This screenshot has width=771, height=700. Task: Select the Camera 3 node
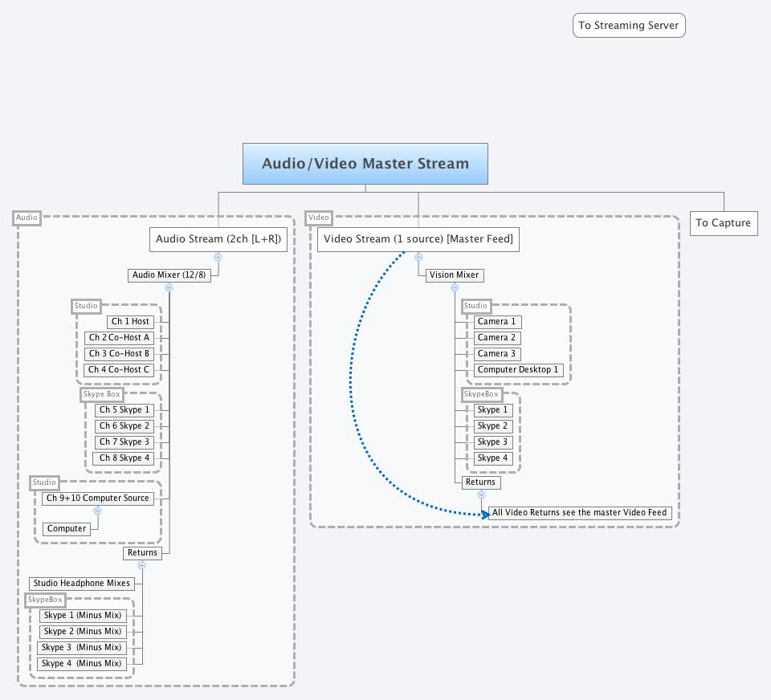tap(497, 354)
